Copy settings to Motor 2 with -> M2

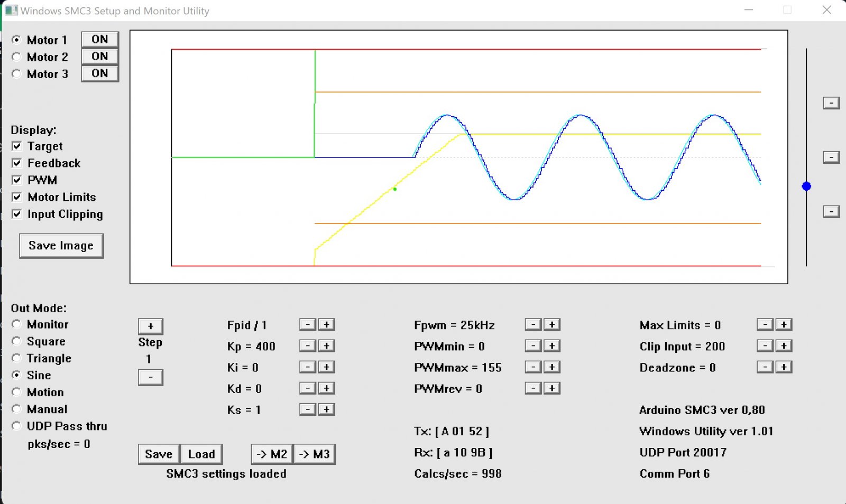click(272, 454)
